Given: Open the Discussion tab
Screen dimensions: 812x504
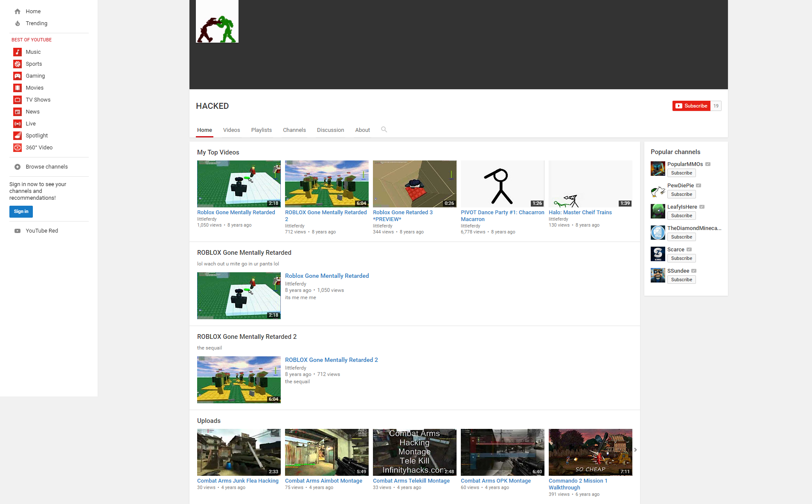Looking at the screenshot, I should (331, 130).
